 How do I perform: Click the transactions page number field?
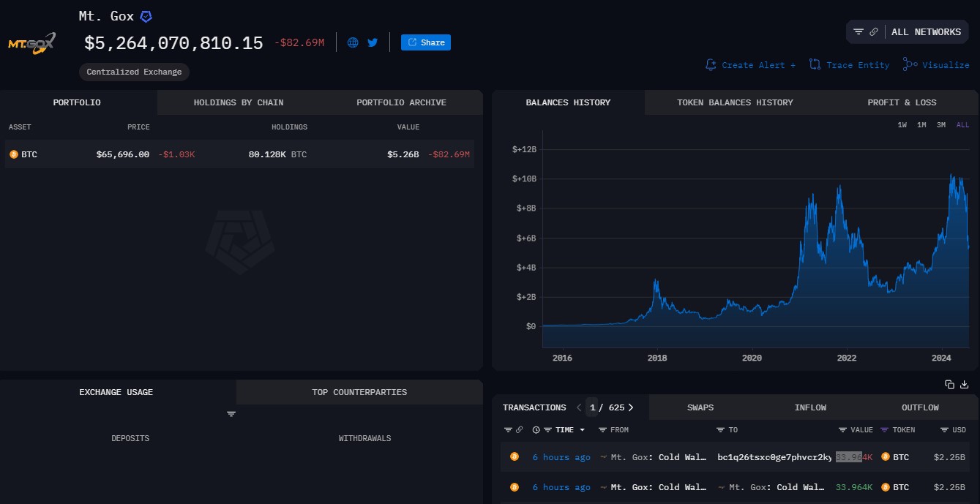[592, 407]
